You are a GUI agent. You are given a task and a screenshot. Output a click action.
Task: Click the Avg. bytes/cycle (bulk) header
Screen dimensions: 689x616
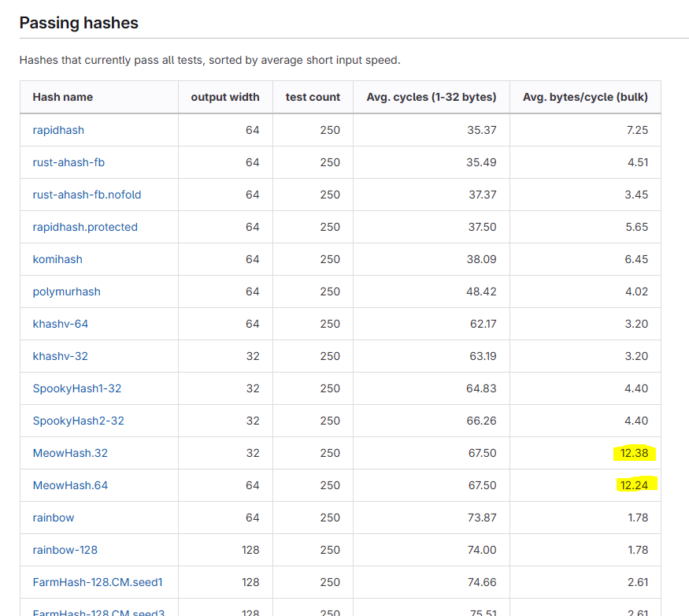[585, 97]
